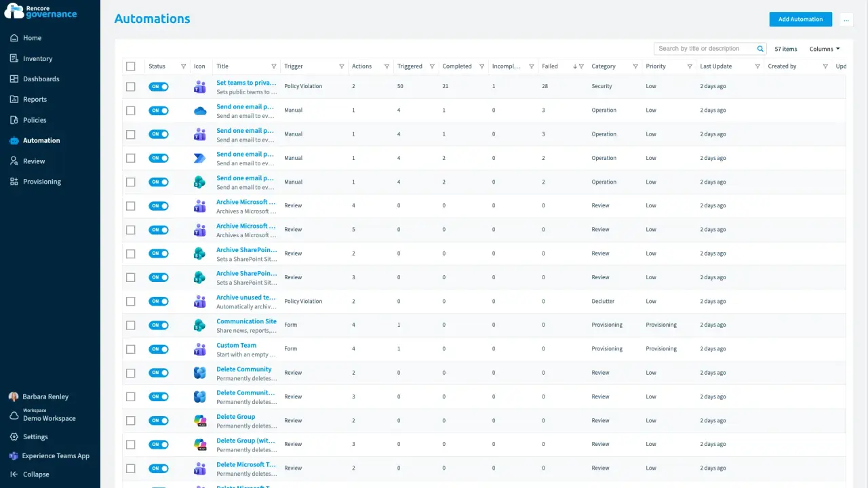Tick the checkbox for Communication Site row
The width and height of the screenshot is (868, 488).
coord(131,325)
